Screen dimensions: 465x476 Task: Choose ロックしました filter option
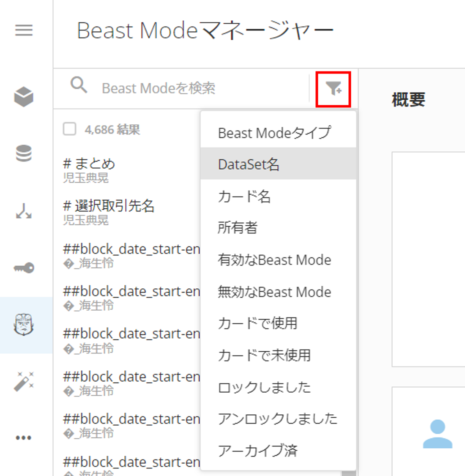pyautogui.click(x=278, y=387)
